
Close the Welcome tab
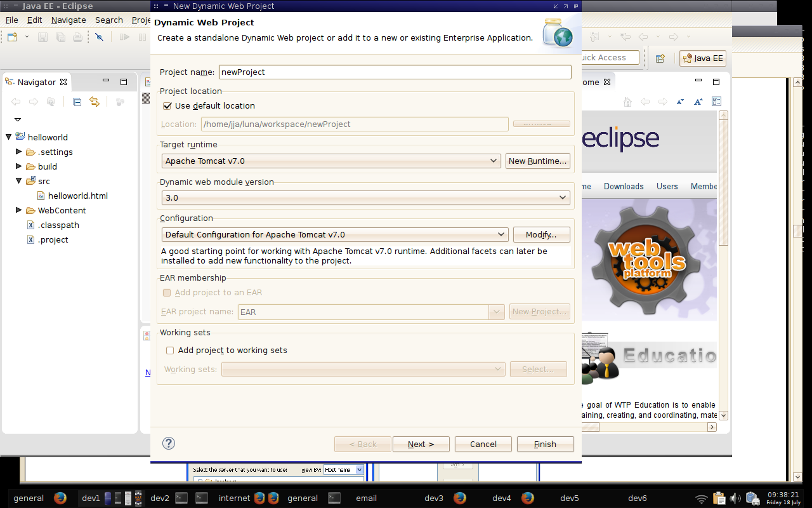tap(606, 82)
